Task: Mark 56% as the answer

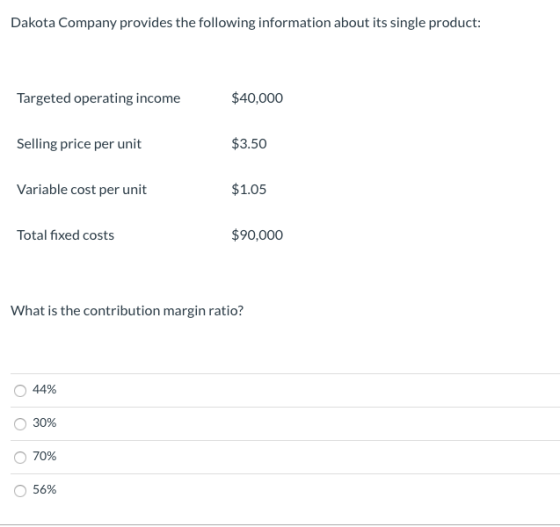Action: pos(20,491)
